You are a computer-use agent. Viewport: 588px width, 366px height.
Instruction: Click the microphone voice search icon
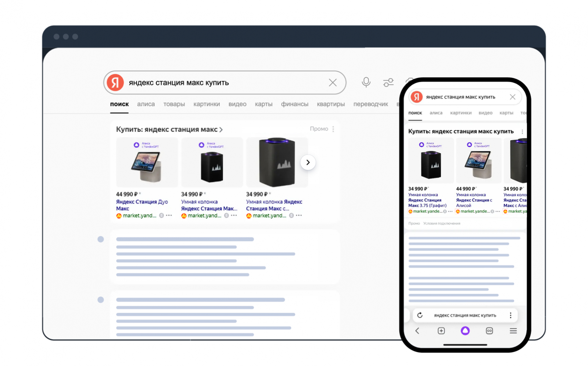click(x=366, y=82)
